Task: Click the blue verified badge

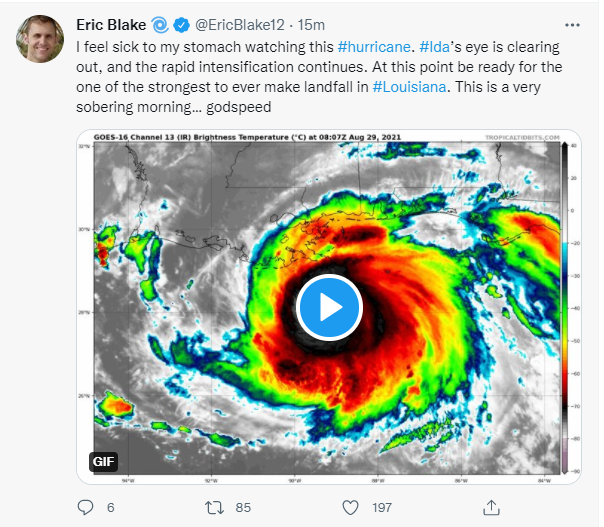Action: pos(183,24)
